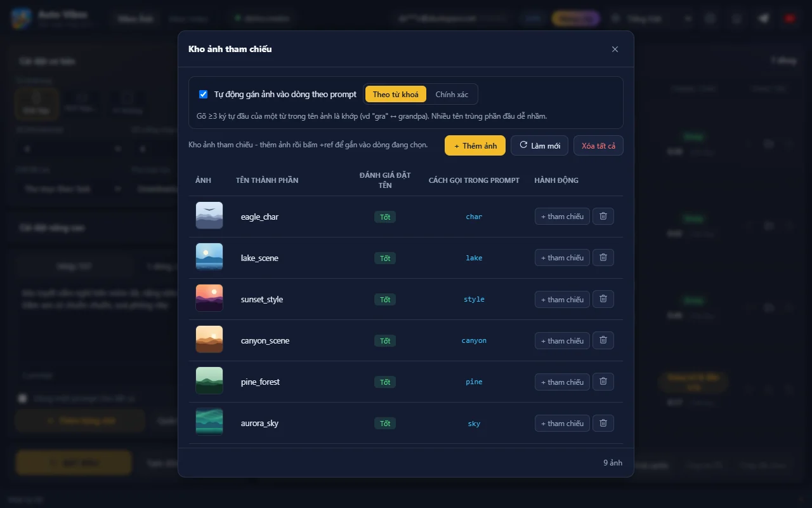Toggle the Tự động gán ảnh checkbox
This screenshot has width=812, height=508.
(x=203, y=94)
